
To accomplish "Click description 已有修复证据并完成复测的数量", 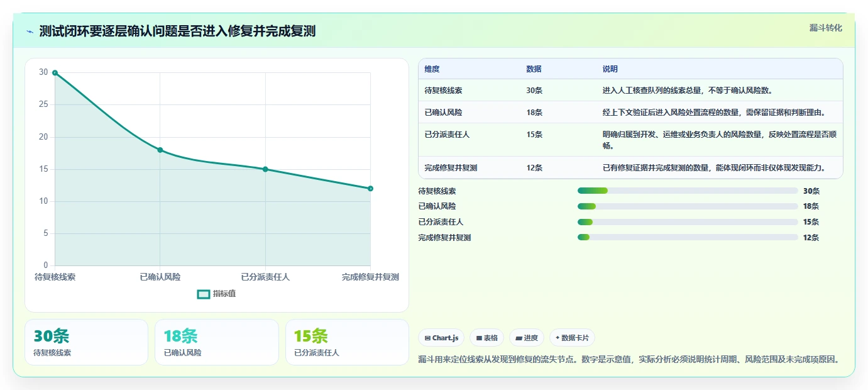I will pyautogui.click(x=714, y=168).
